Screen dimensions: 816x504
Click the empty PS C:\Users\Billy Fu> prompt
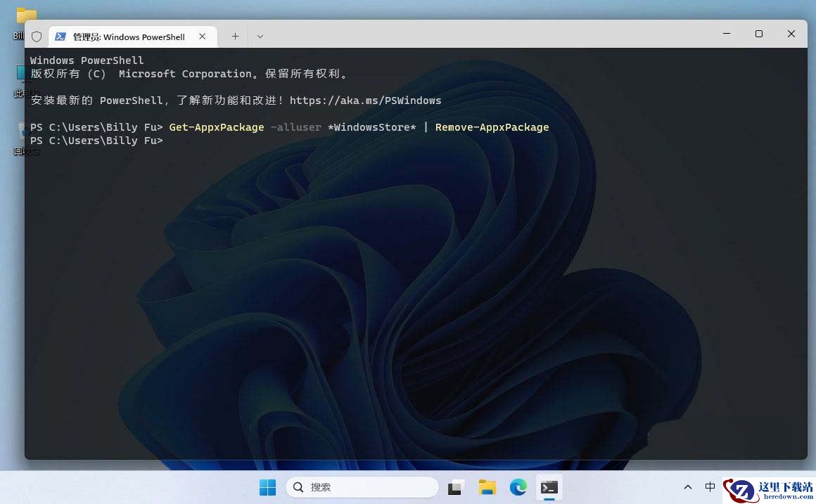click(x=96, y=141)
